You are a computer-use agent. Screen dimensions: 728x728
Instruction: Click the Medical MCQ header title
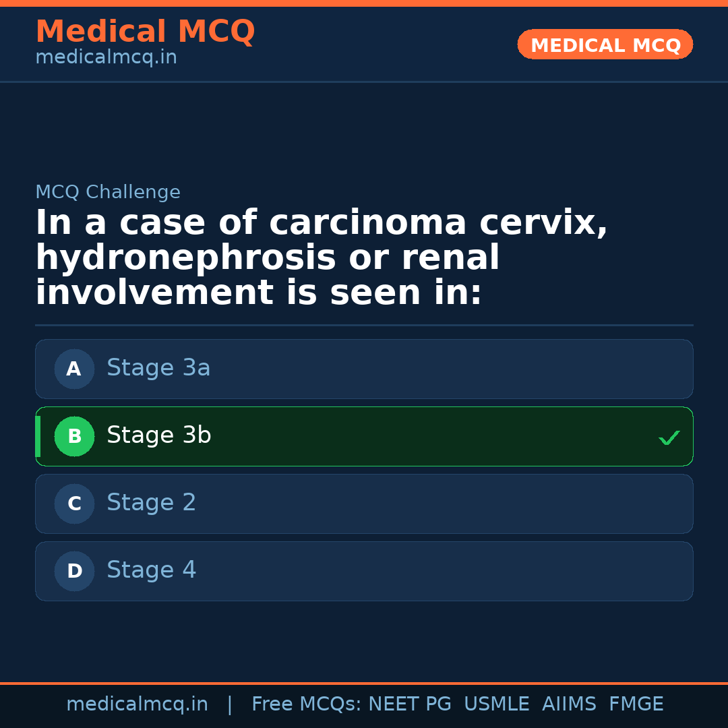pos(145,31)
